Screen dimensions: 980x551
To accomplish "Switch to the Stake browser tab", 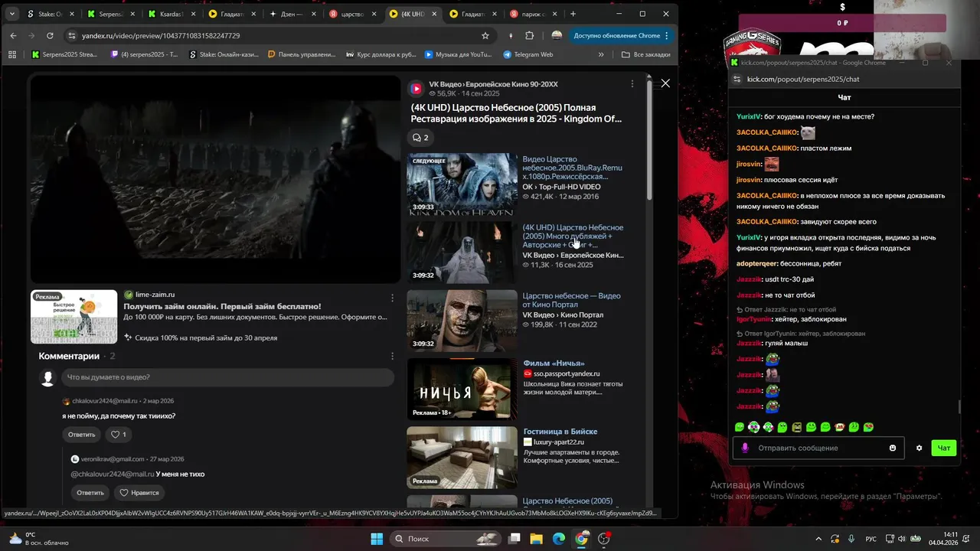I will [51, 14].
